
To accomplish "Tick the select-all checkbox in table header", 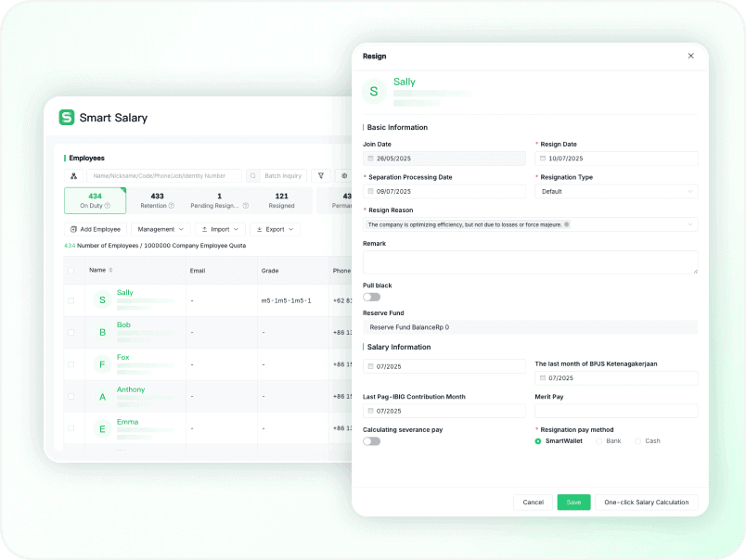I will pos(71,271).
